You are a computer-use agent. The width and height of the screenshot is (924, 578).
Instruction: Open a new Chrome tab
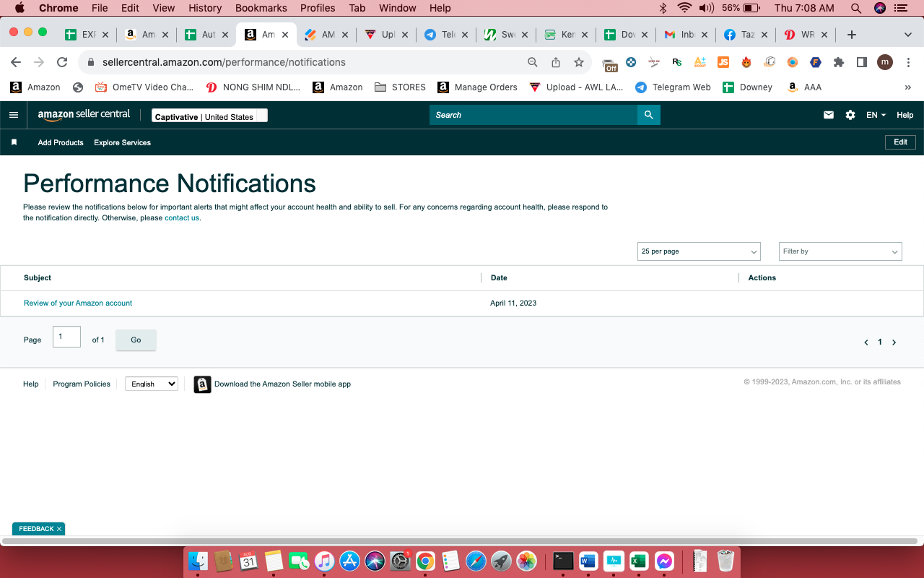coord(852,35)
